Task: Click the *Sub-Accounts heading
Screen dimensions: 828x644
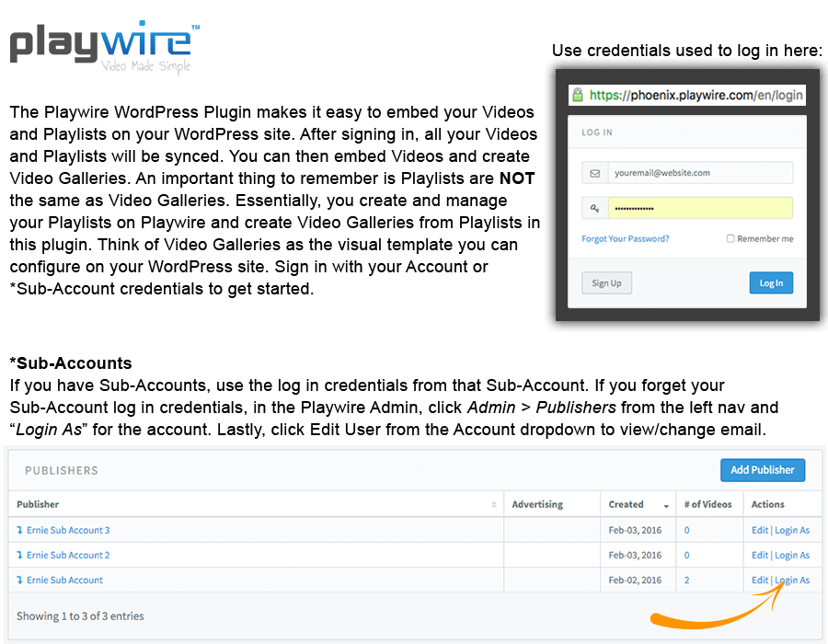Action: (71, 363)
